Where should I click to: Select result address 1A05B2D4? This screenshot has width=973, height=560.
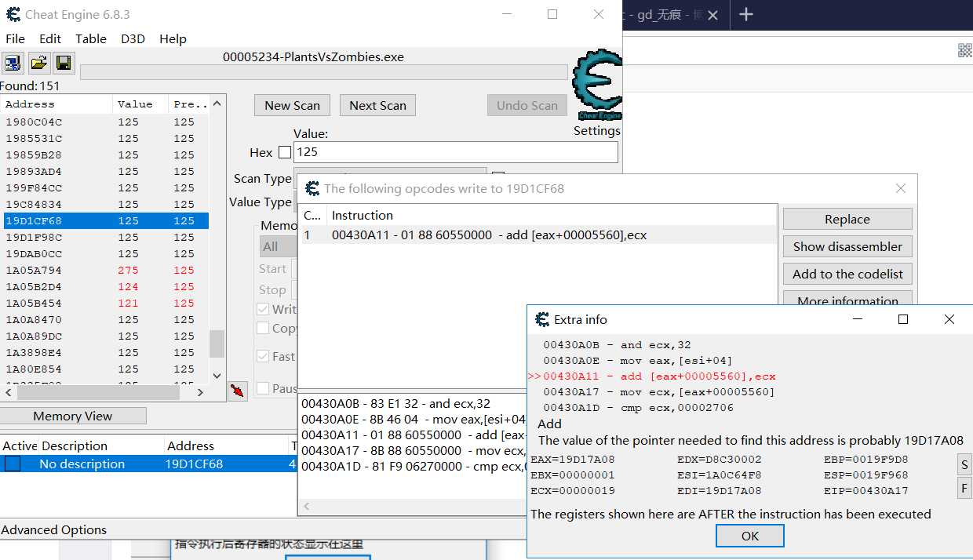pos(104,287)
